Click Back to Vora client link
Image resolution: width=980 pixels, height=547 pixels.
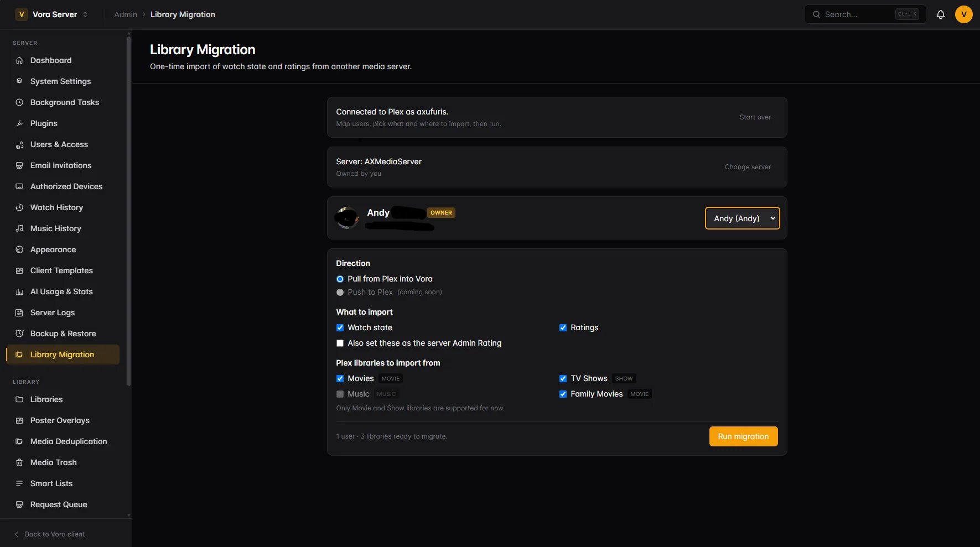(49, 534)
